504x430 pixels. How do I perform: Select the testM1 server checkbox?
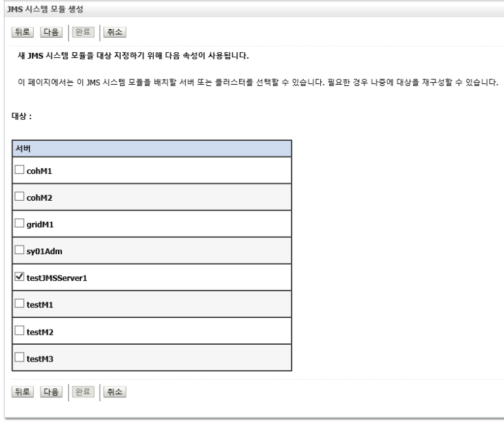[x=20, y=303]
